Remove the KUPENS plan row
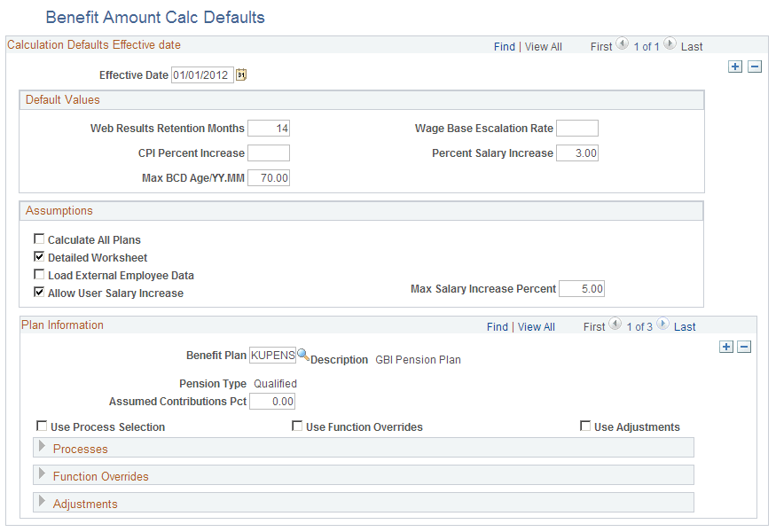The image size is (776, 532). pos(745,346)
